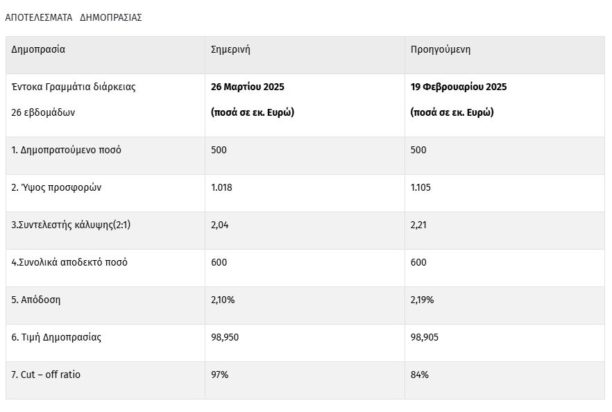This screenshot has height=412, width=612.
Task: Click the Έντοκα Γραμμάτια διάρκειας label
Action: click(73, 87)
